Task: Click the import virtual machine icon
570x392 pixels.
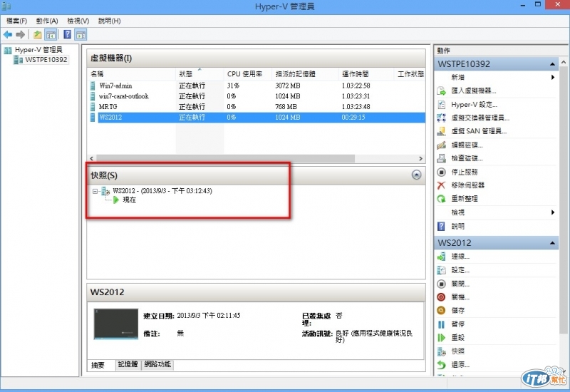Action: pos(441,91)
